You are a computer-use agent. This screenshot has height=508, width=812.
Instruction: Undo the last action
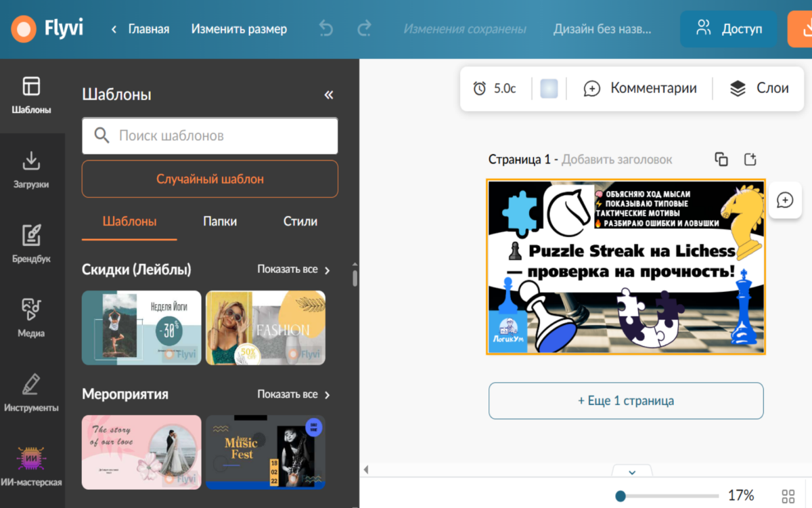326,28
